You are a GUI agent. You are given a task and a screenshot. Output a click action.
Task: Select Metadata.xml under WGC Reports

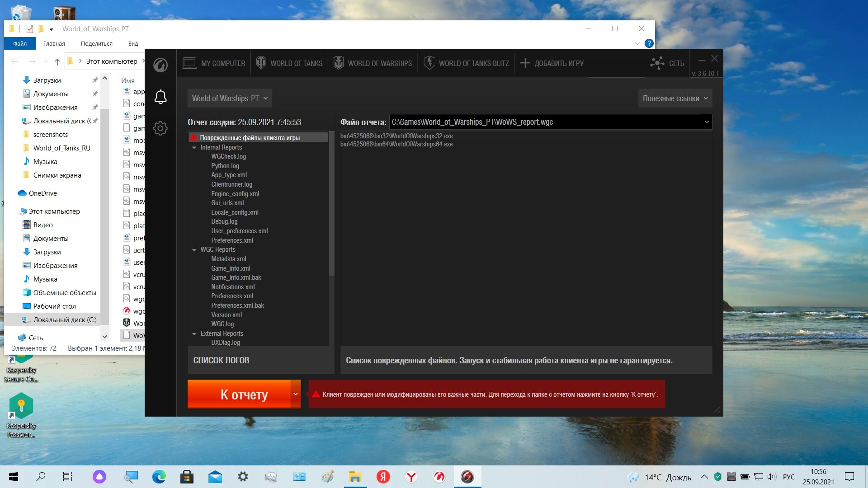pyautogui.click(x=228, y=259)
